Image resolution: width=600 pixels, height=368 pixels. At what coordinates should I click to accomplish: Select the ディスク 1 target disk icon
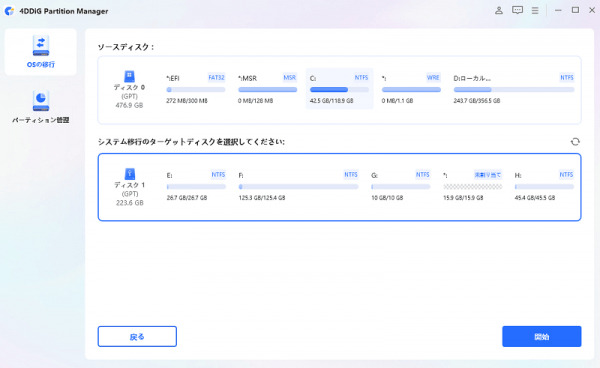[x=130, y=174]
